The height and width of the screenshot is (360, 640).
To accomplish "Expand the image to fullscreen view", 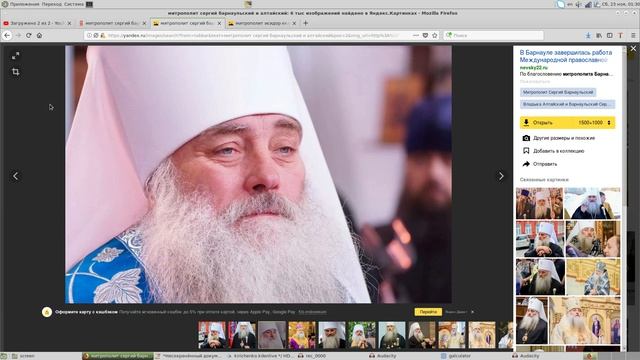I will (x=16, y=56).
